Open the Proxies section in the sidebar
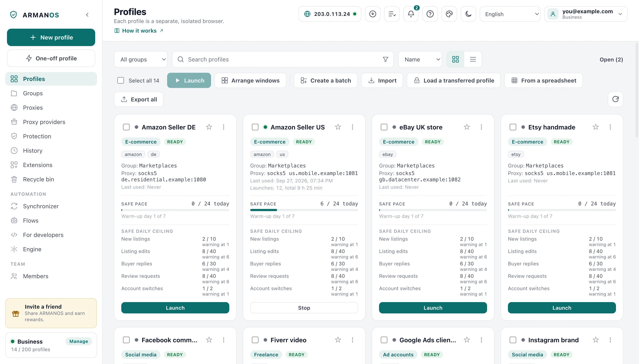Screen dimensions: 639x364 coord(51,108)
